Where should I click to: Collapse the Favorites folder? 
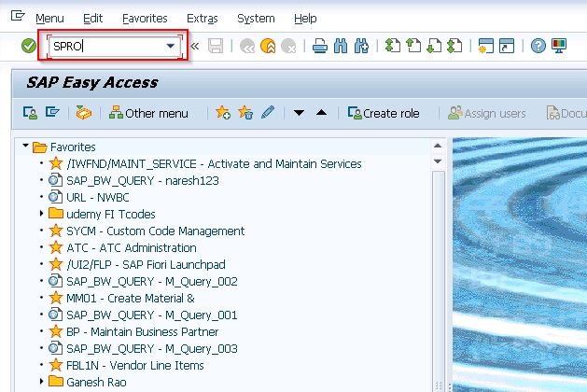click(x=25, y=146)
